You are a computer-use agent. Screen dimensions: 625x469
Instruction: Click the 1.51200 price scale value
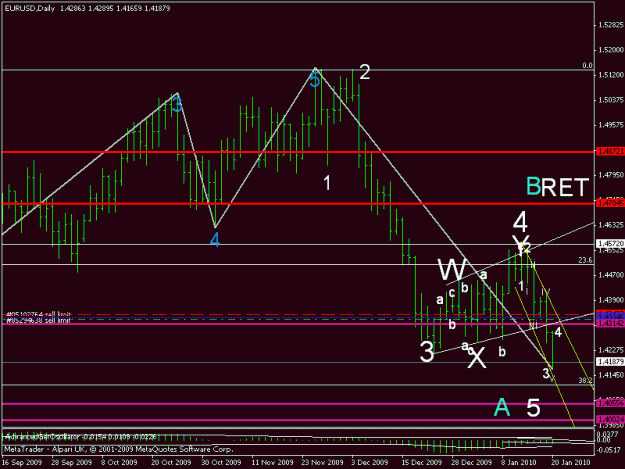point(611,75)
